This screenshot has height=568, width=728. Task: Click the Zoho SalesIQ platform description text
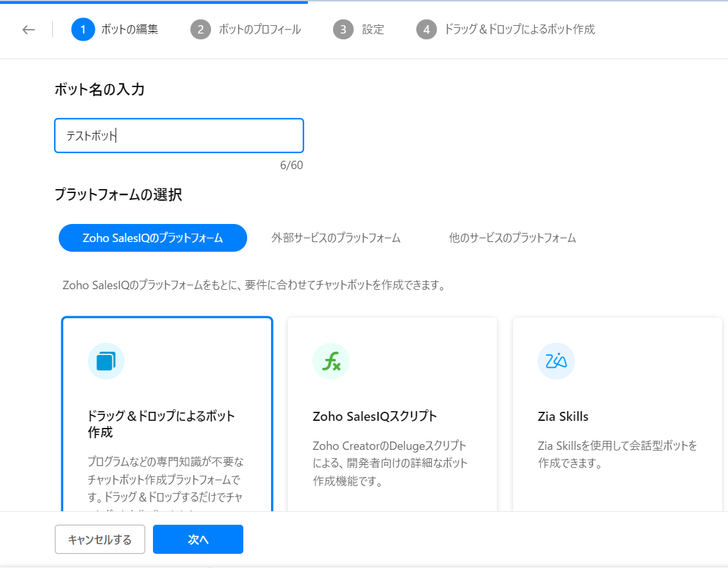point(254,285)
